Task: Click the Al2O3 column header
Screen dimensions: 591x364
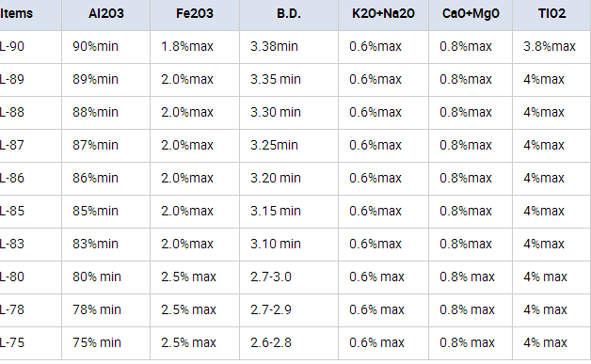Action: click(x=106, y=14)
